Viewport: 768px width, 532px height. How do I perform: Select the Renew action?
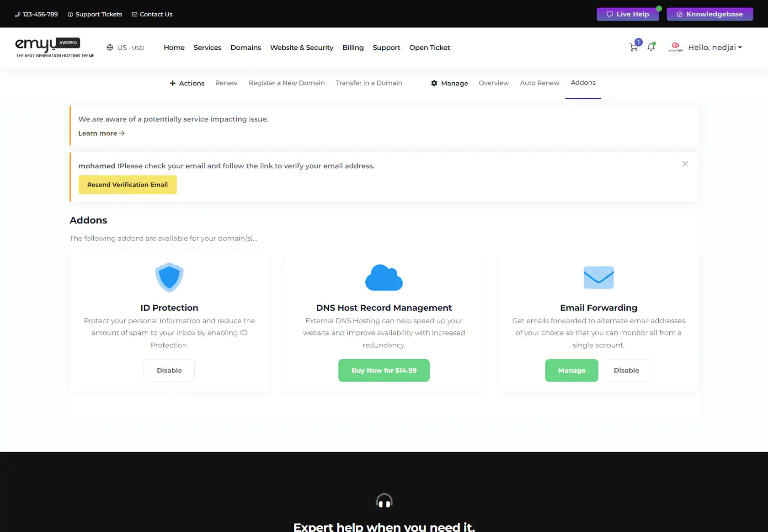[226, 83]
